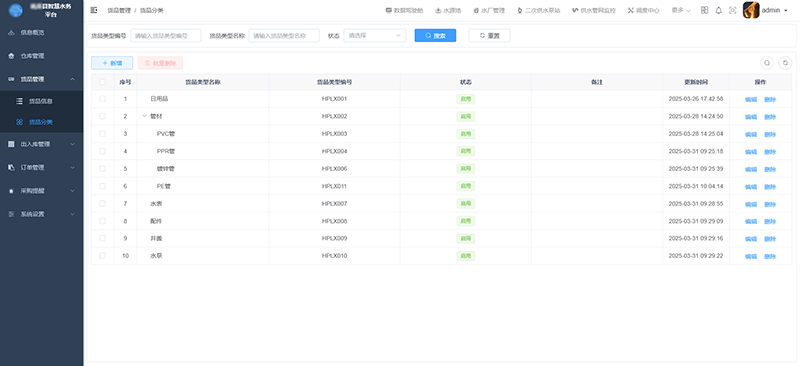800x366 pixels.
Task: Click the 供水管网监控 waveform icon
Action: click(576, 10)
